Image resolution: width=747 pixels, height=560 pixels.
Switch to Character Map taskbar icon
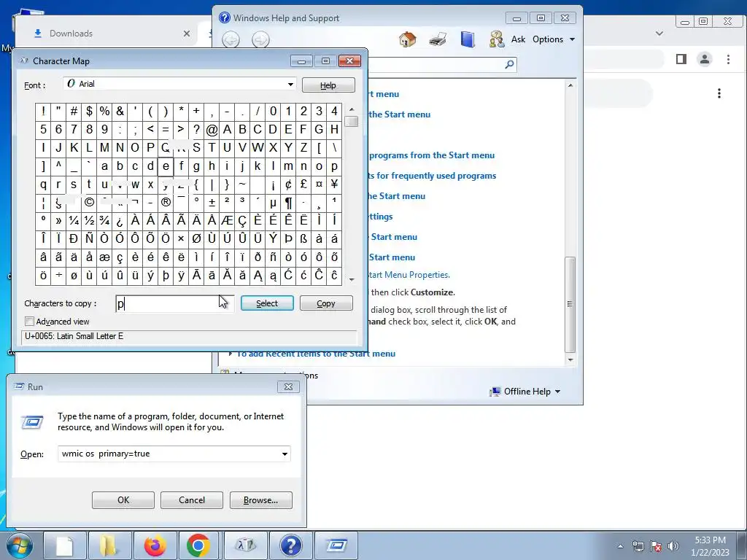pos(245,545)
